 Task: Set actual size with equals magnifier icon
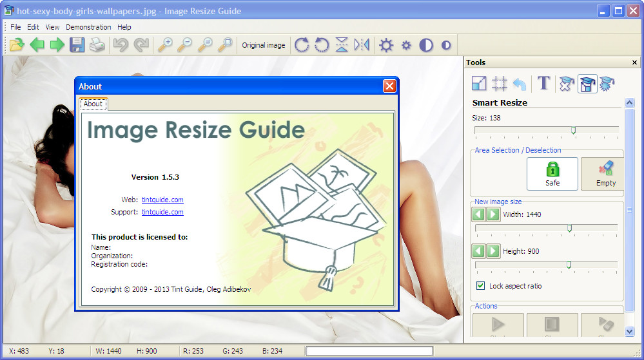click(x=205, y=44)
